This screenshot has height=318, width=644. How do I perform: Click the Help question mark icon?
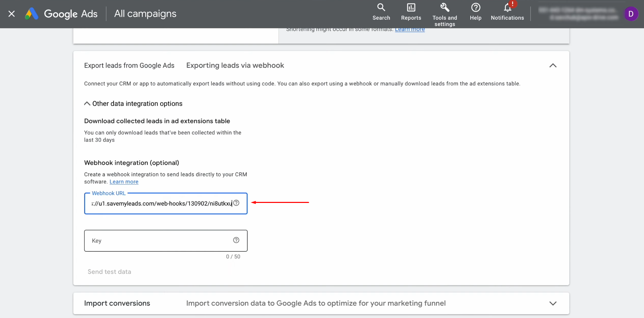tap(476, 7)
